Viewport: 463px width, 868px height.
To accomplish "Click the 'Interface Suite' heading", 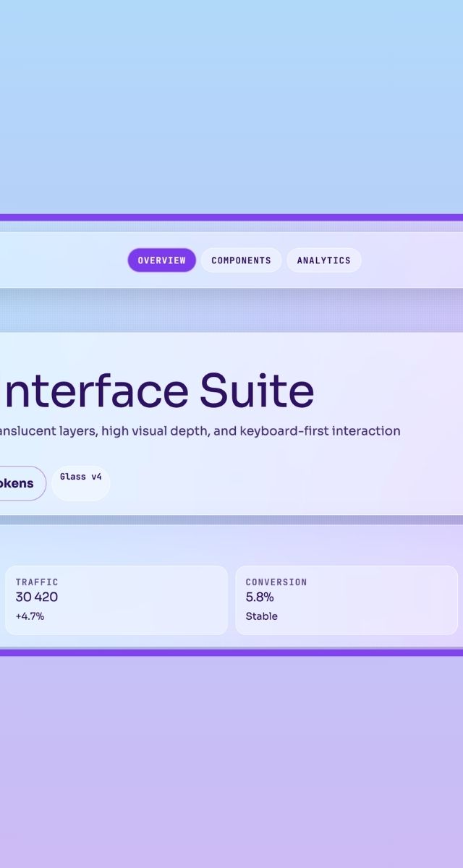I will pyautogui.click(x=157, y=390).
